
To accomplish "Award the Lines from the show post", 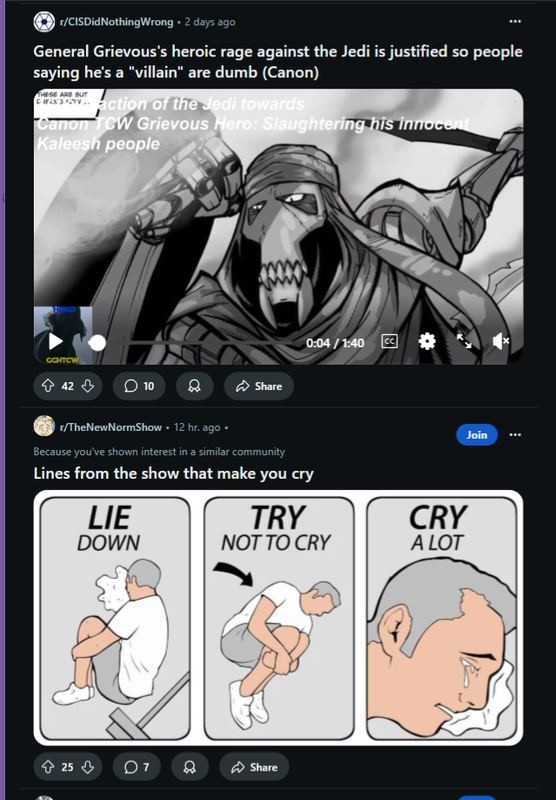I will pyautogui.click(x=190, y=767).
